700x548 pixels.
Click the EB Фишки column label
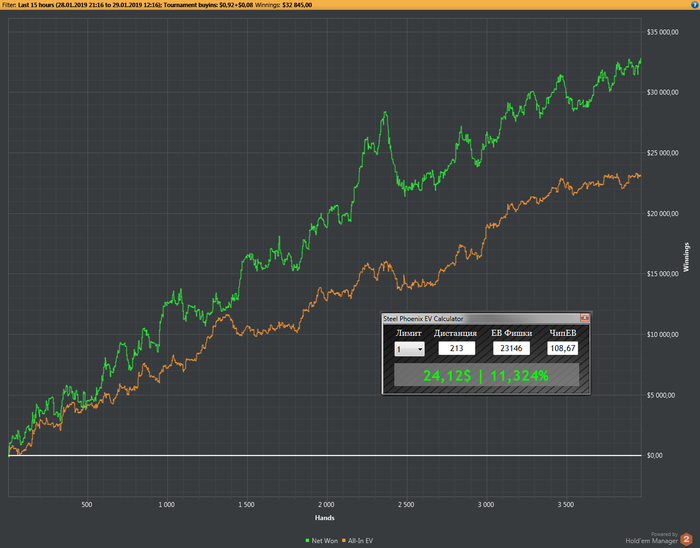tap(512, 333)
